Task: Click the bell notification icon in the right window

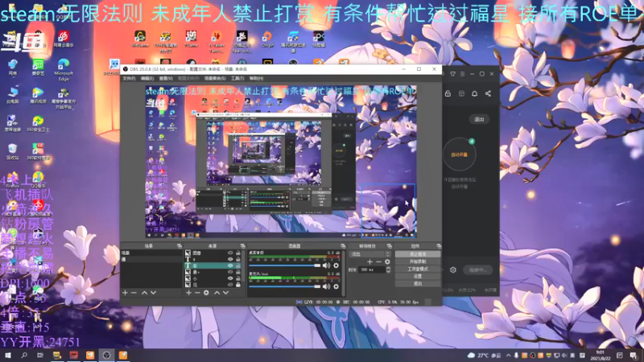Action: 474,93
